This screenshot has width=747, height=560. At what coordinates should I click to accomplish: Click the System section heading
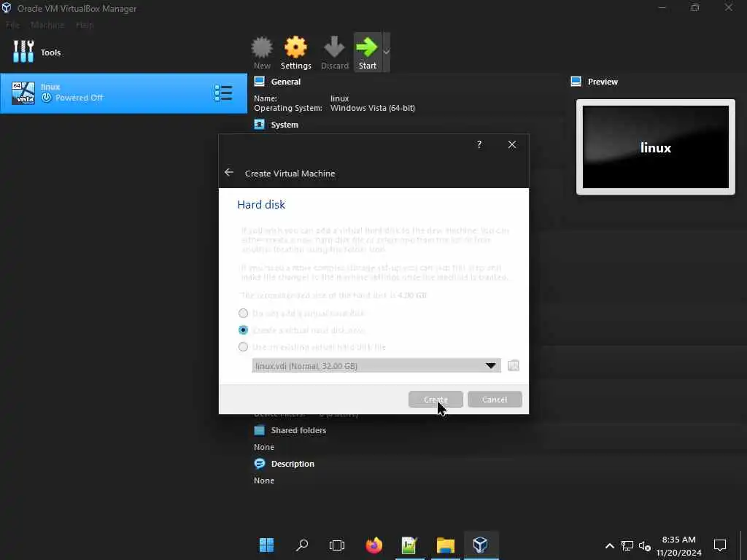pyautogui.click(x=285, y=124)
